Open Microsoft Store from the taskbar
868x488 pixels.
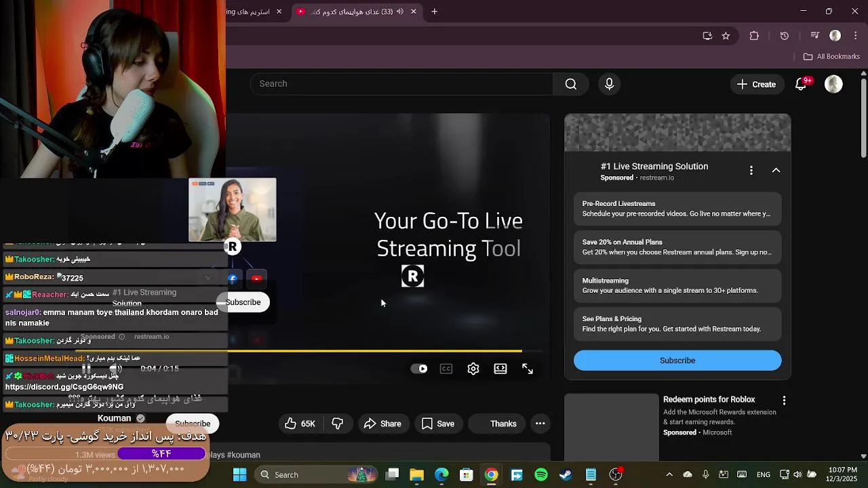pos(467,474)
